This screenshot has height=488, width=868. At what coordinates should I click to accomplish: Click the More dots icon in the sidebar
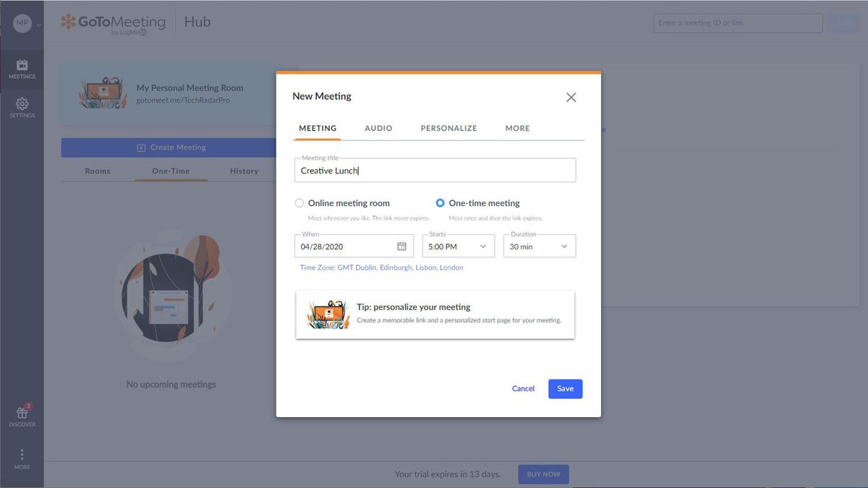pos(22,455)
